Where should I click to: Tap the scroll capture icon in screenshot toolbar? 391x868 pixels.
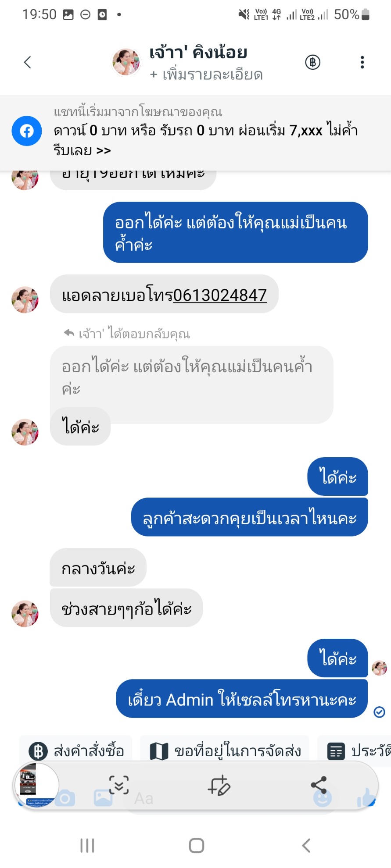[x=119, y=785]
